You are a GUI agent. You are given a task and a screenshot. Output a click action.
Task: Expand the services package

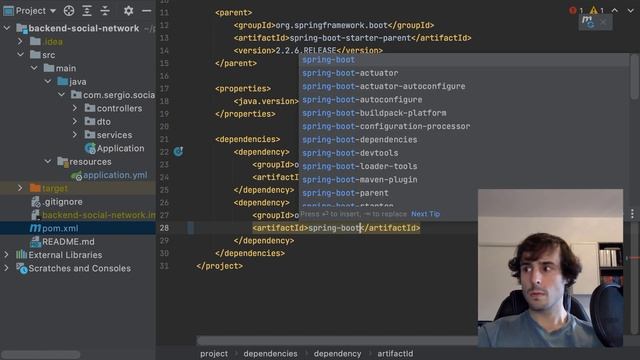pos(75,135)
